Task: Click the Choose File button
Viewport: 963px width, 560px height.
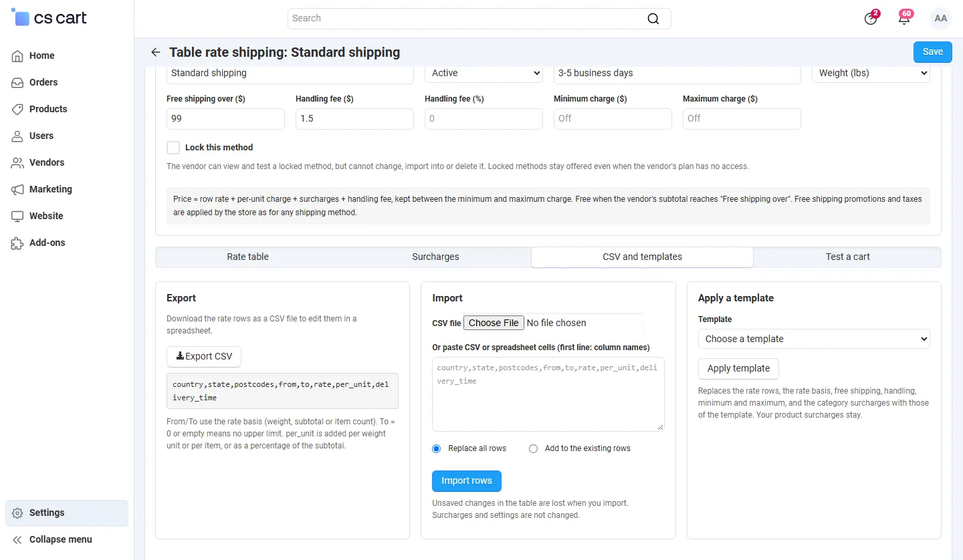Action: coord(494,323)
